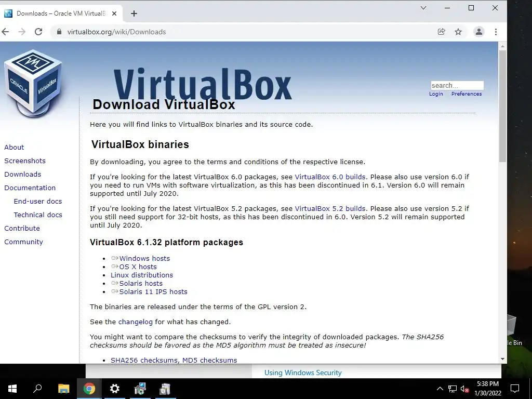Follow the VirtualBox 5.2 builds link
Viewport: 532px width, 399px height.
(x=330, y=209)
